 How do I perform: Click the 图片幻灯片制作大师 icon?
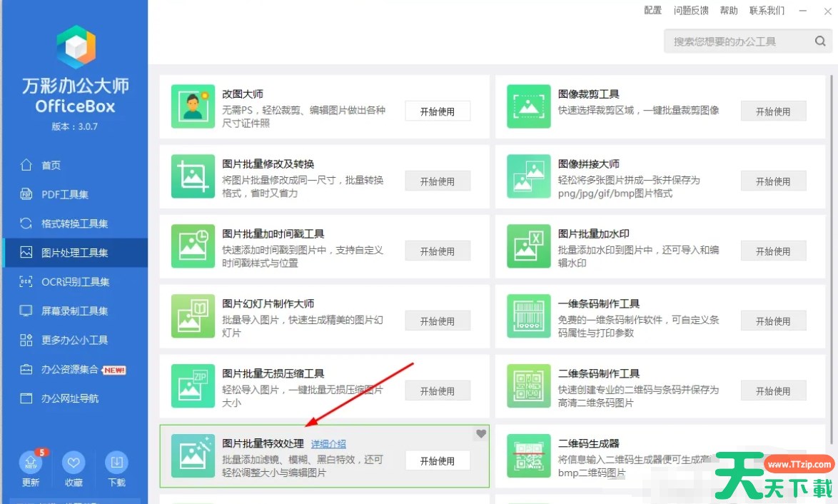[x=193, y=316]
